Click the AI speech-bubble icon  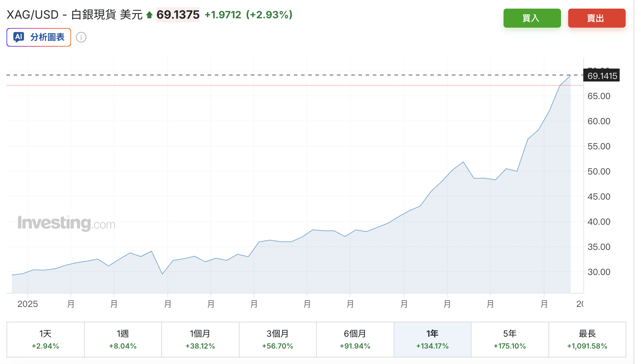click(19, 37)
